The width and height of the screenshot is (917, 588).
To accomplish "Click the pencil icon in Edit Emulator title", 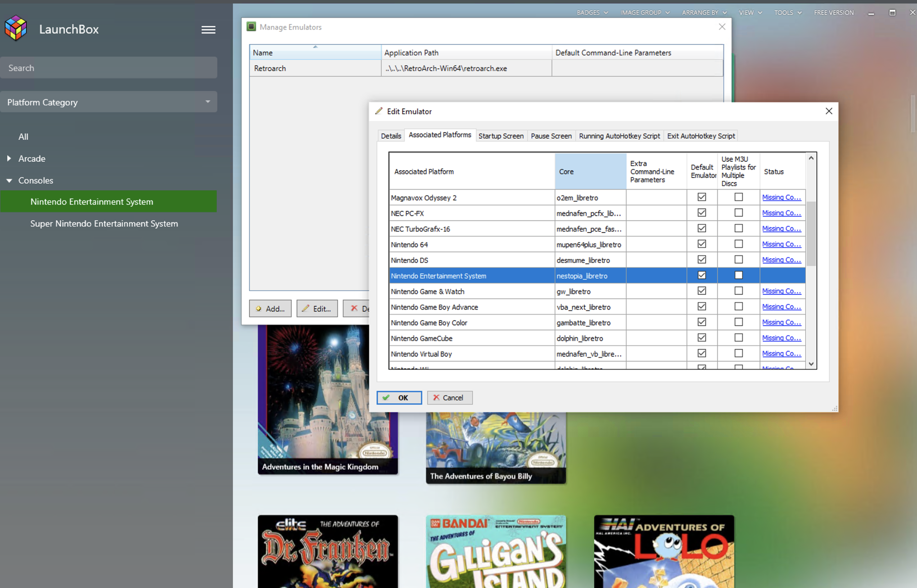I will pos(379,111).
